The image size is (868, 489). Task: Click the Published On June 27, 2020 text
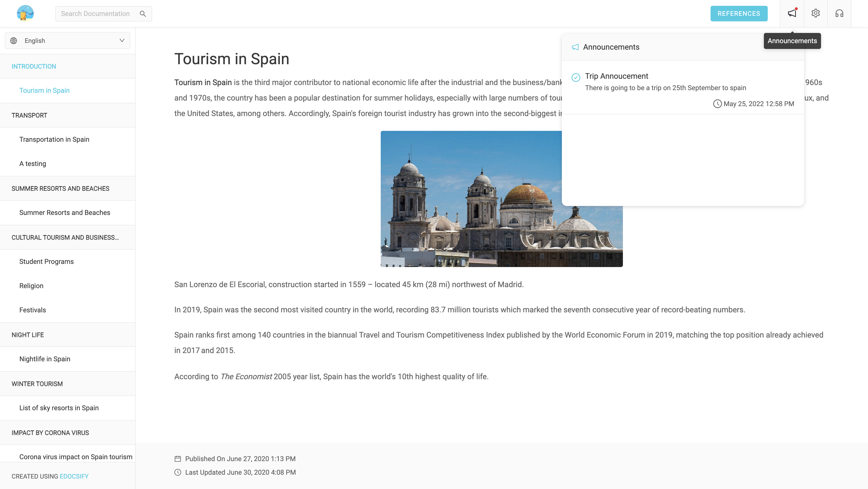point(240,459)
